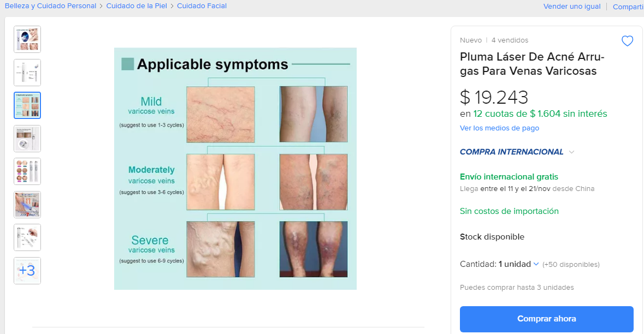Select the second product thumbnail

pyautogui.click(x=27, y=73)
